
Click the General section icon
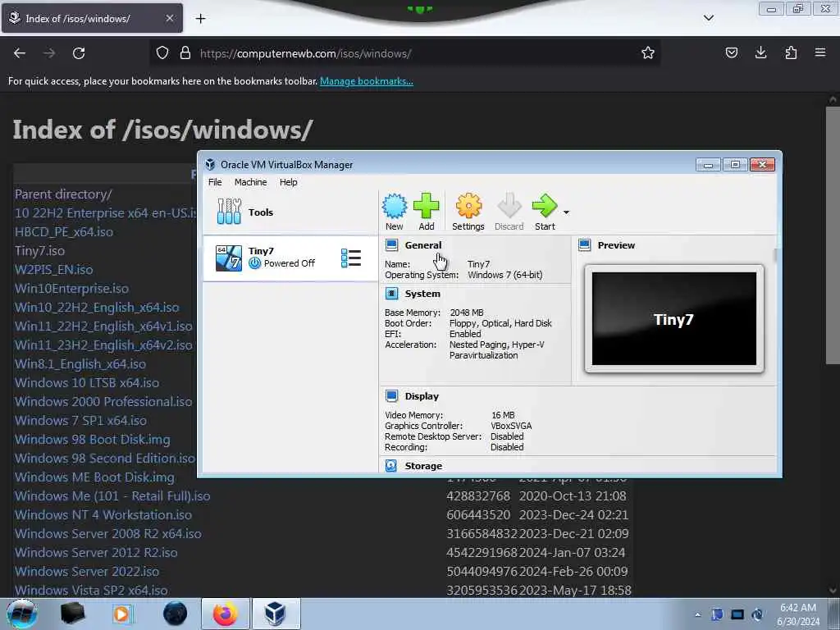click(391, 245)
